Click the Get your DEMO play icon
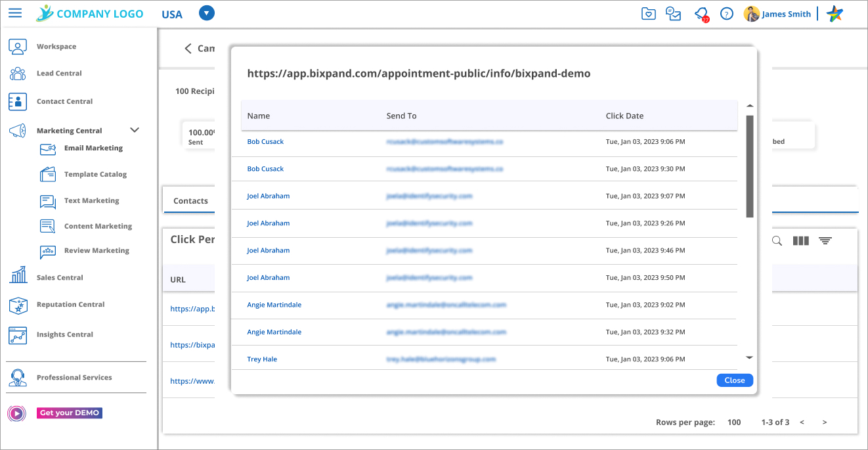The width and height of the screenshot is (868, 450). click(16, 413)
